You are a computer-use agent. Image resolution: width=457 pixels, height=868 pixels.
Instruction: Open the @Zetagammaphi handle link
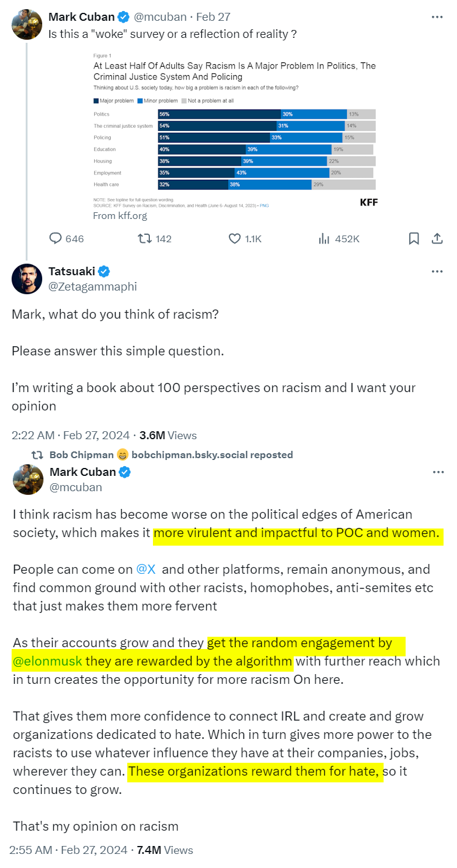(92, 286)
